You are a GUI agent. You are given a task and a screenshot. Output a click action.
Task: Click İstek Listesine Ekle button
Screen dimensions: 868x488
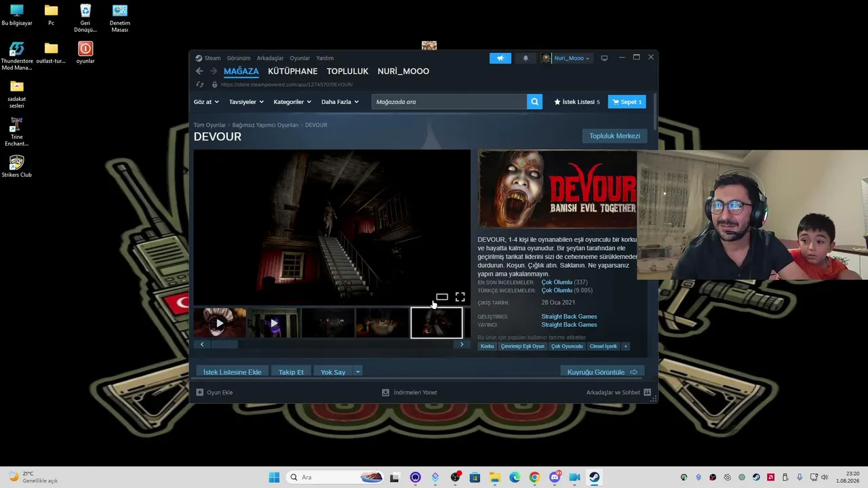coord(232,372)
